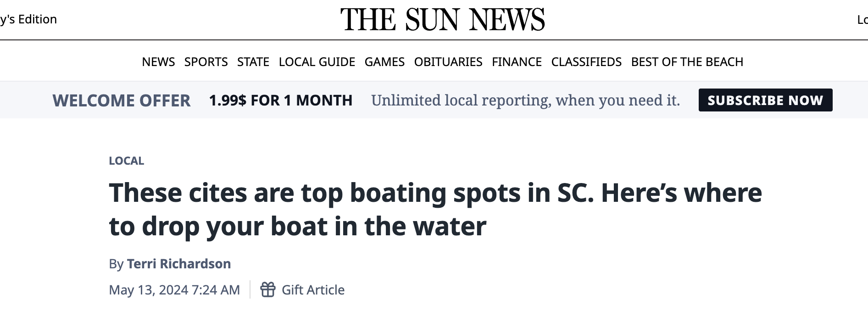Click the May 13, 2024 publish date
This screenshot has height=322, width=868.
[174, 290]
